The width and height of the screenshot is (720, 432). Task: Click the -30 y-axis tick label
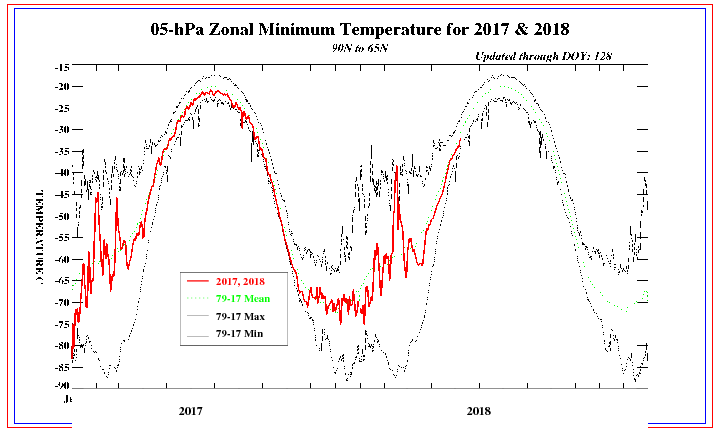coord(62,129)
